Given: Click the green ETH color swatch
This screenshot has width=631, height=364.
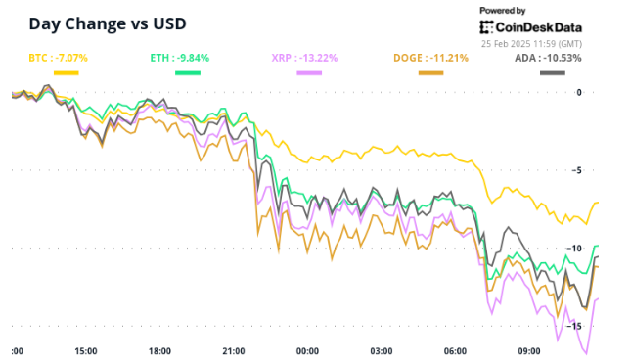Looking at the screenshot, I should pos(188,72).
